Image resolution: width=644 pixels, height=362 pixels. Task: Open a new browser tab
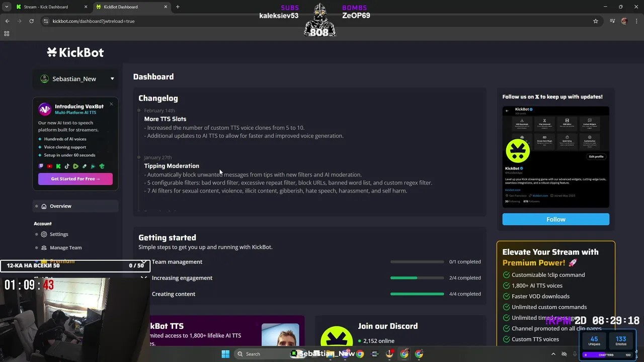pos(178,7)
